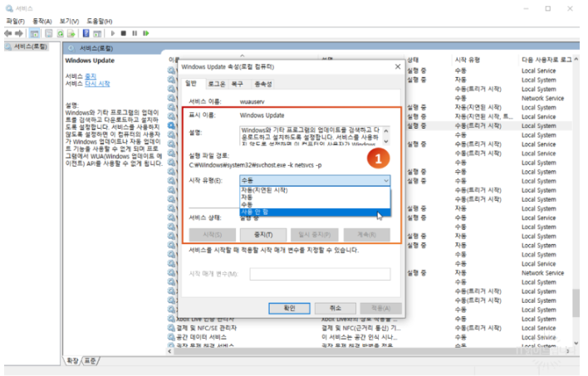Choose 자동 from the startup type list
This screenshot has height=376, width=588.
(315, 198)
